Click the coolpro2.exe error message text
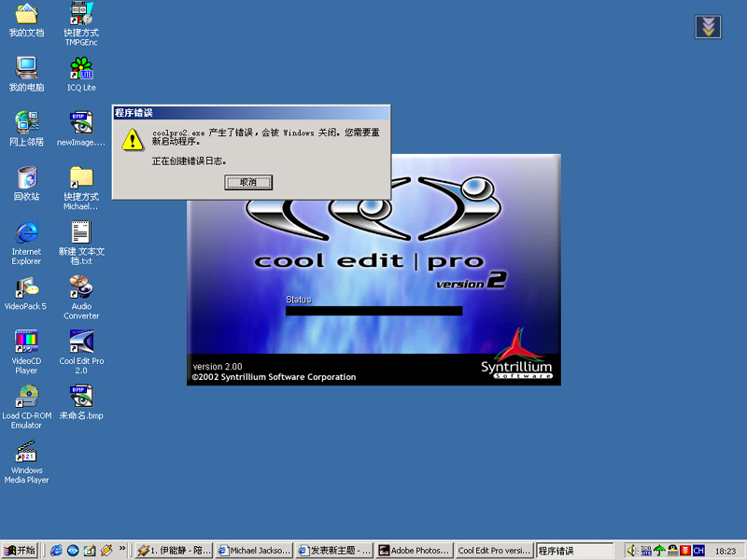The width and height of the screenshot is (747, 560). [x=266, y=136]
